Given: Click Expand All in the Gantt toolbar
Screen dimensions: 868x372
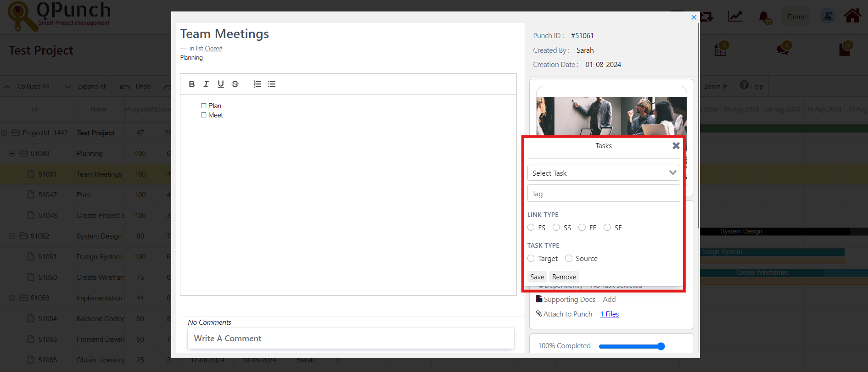Looking at the screenshot, I should (x=86, y=86).
